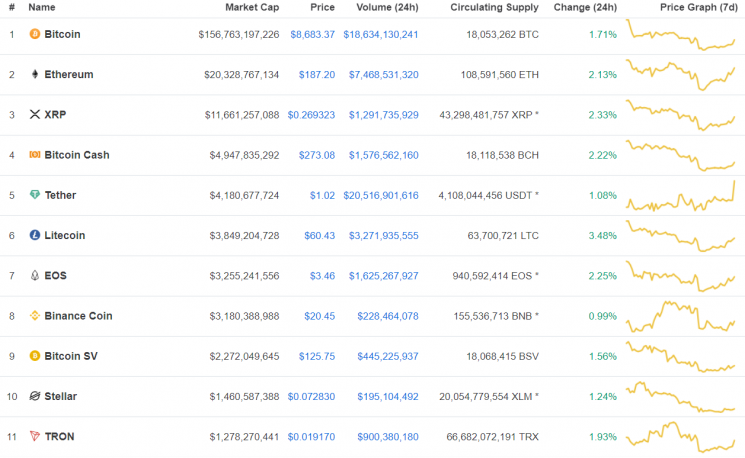Sort table by Volume (24h) header
The image size is (745, 458).
387,7
